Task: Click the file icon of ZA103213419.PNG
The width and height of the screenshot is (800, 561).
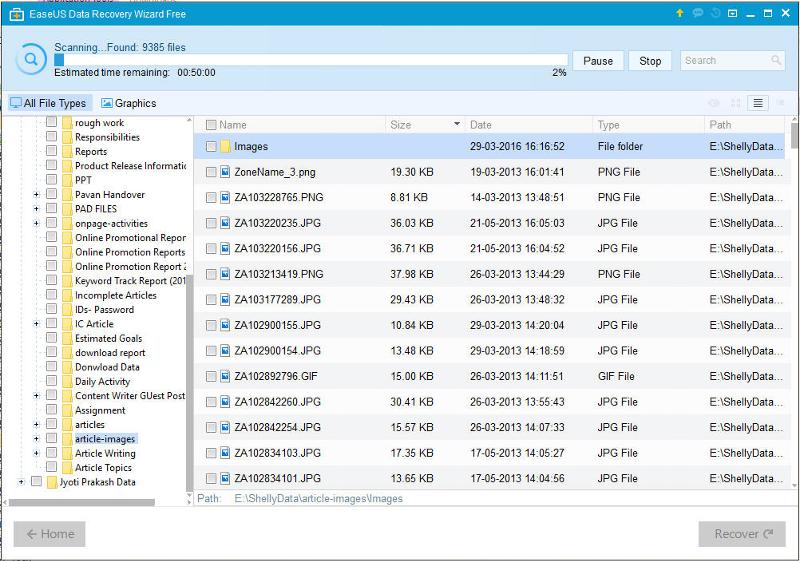Action: pos(225,274)
